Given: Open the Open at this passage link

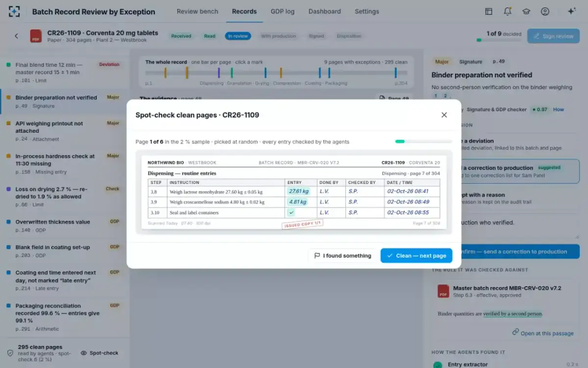Looking at the screenshot, I should 543,333.
